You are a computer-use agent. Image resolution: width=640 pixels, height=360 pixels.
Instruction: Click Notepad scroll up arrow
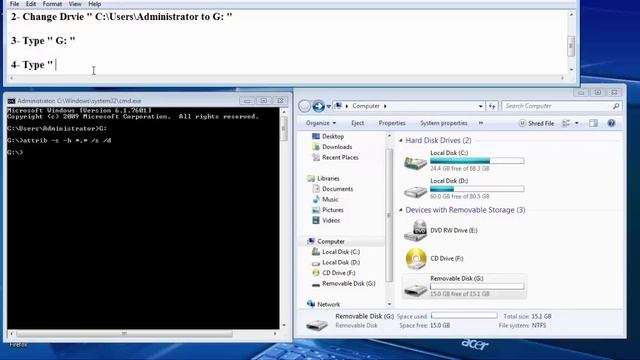(571, 15)
